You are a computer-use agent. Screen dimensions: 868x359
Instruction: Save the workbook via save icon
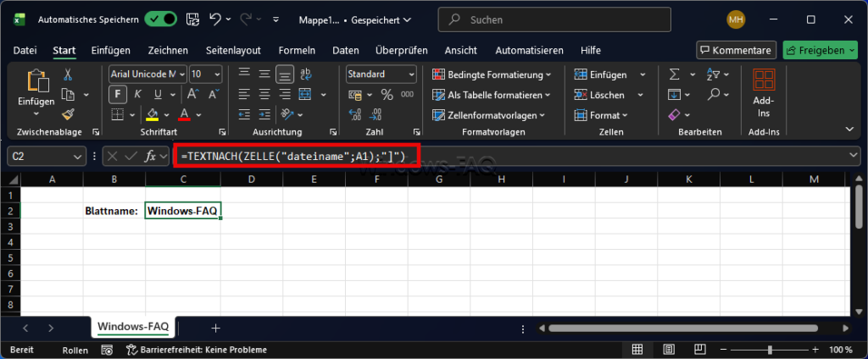[x=192, y=19]
